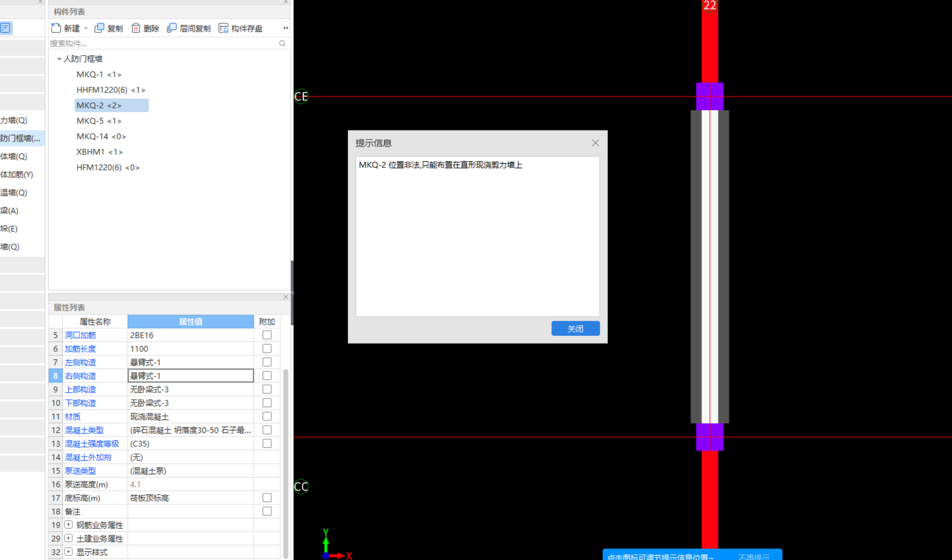This screenshot has width=952, height=560.
Task: Collapse the 人防门框墙 tree node
Action: click(x=59, y=59)
